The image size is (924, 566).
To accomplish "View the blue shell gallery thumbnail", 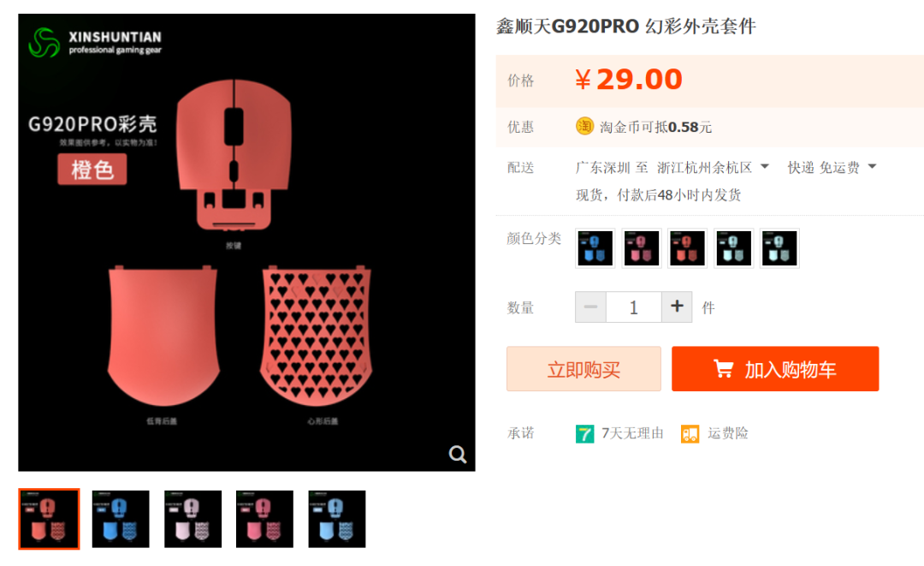I will 121,519.
